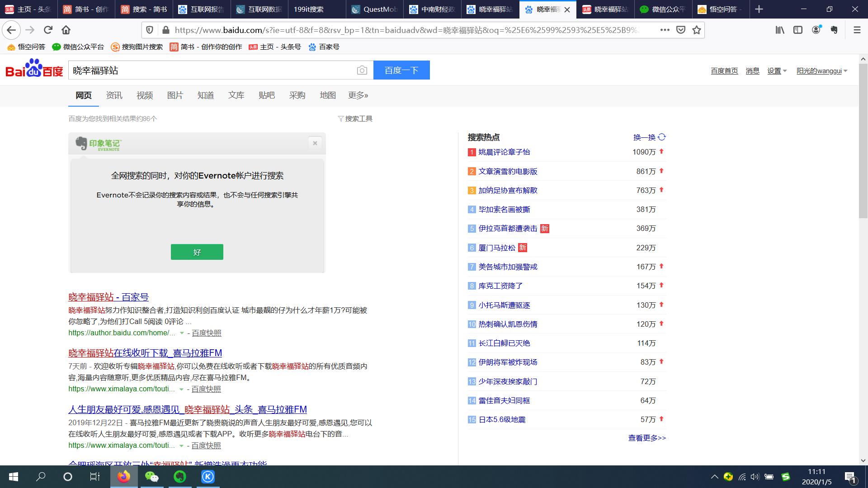Open the blue K app on taskbar

tap(208, 477)
